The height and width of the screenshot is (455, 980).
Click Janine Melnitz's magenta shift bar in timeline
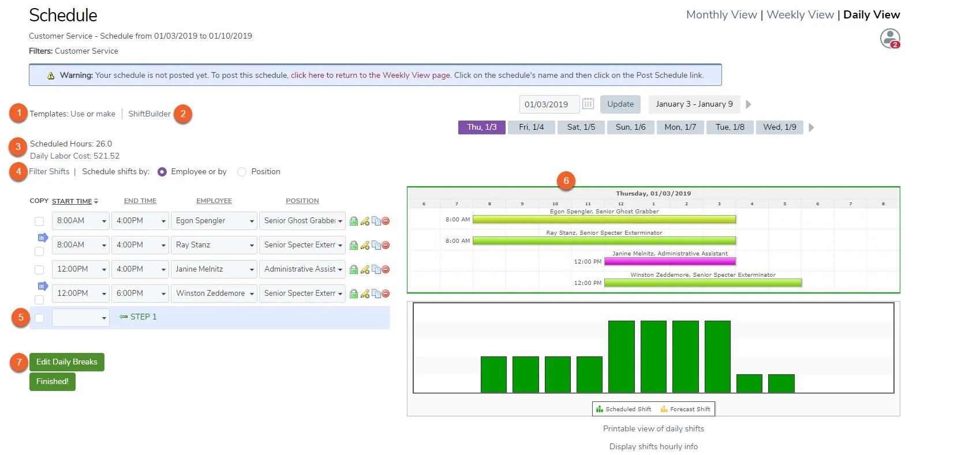click(670, 261)
